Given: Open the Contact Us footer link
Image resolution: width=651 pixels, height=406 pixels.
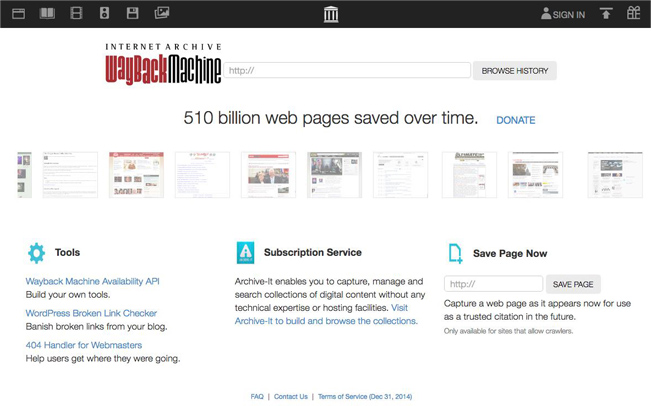Looking at the screenshot, I should [291, 396].
